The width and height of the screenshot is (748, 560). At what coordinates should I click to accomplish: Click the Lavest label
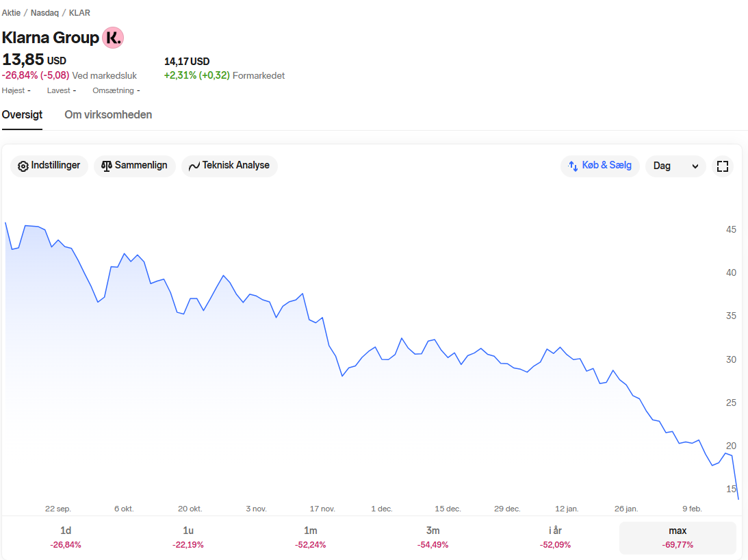(x=59, y=90)
